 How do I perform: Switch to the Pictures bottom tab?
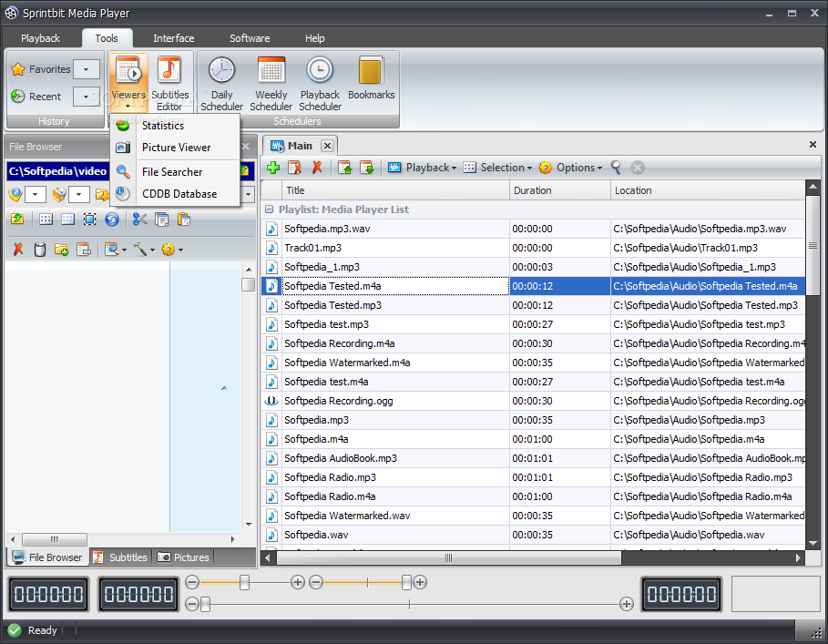tap(183, 557)
